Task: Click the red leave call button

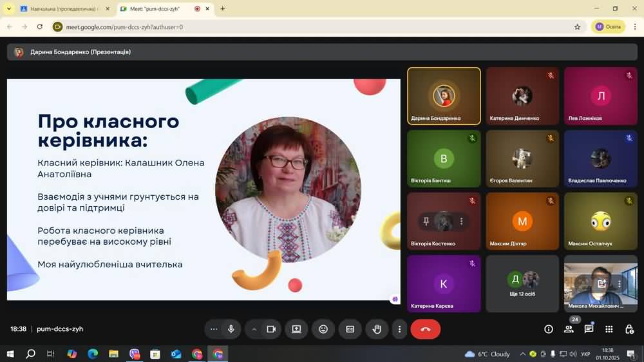Action: [x=425, y=329]
